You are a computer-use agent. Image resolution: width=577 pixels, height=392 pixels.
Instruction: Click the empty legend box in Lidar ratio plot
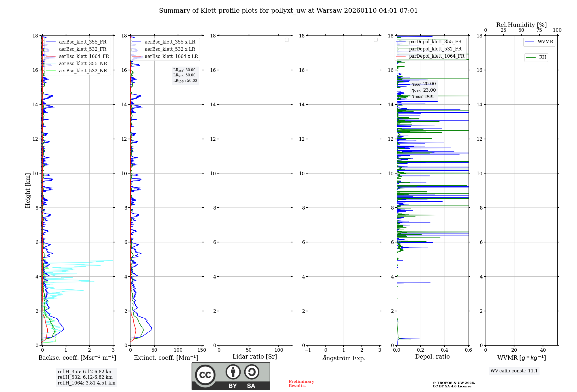pyautogui.click(x=287, y=40)
